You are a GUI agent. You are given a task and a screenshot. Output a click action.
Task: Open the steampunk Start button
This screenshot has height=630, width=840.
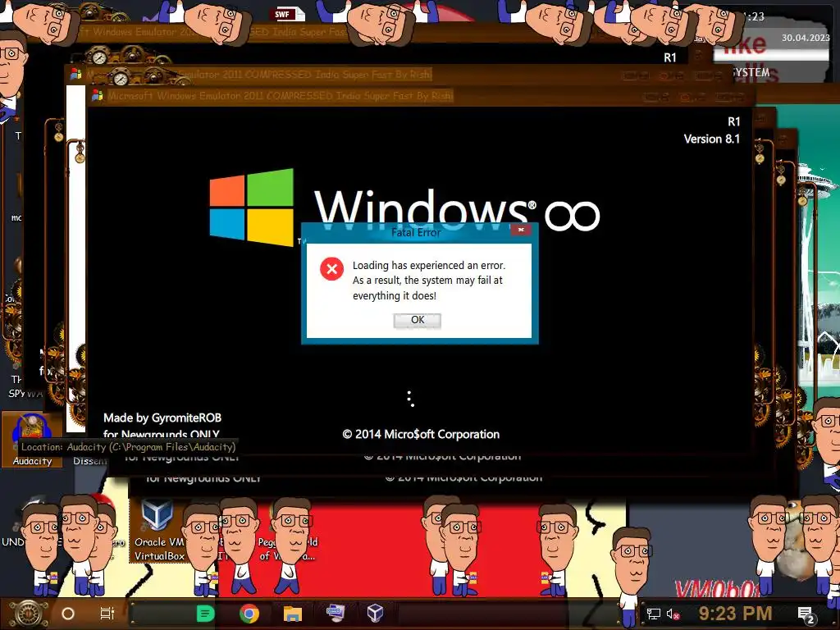pos(28,614)
